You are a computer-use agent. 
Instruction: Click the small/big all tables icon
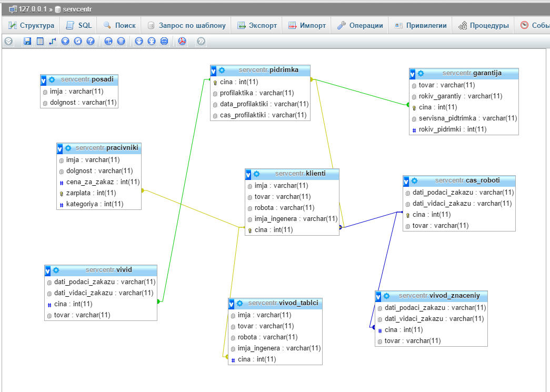[139, 42]
